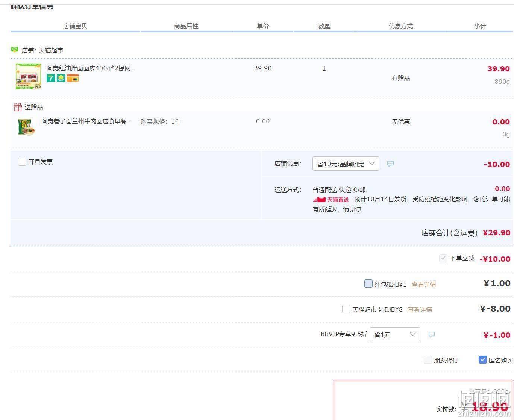Open the comment bubble beside 88VIP discount
The width and height of the screenshot is (514, 420).
[x=432, y=335]
